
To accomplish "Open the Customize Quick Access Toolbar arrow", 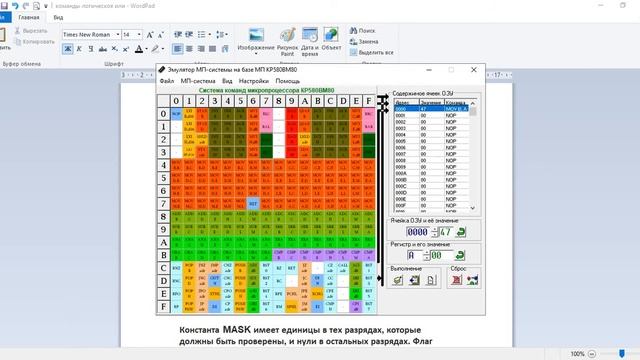I will [x=46, y=6].
